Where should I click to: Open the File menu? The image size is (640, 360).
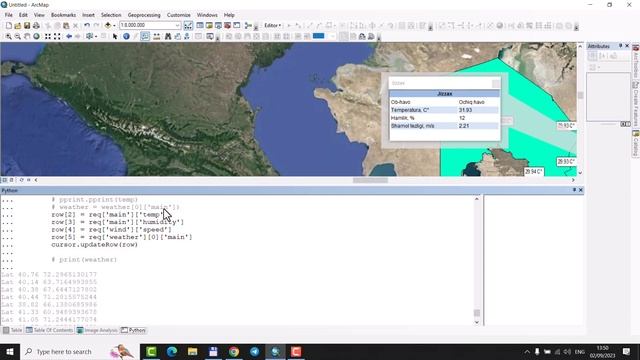9,15
